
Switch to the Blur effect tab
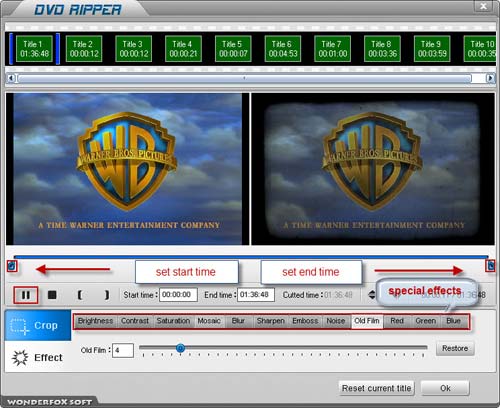pos(238,321)
